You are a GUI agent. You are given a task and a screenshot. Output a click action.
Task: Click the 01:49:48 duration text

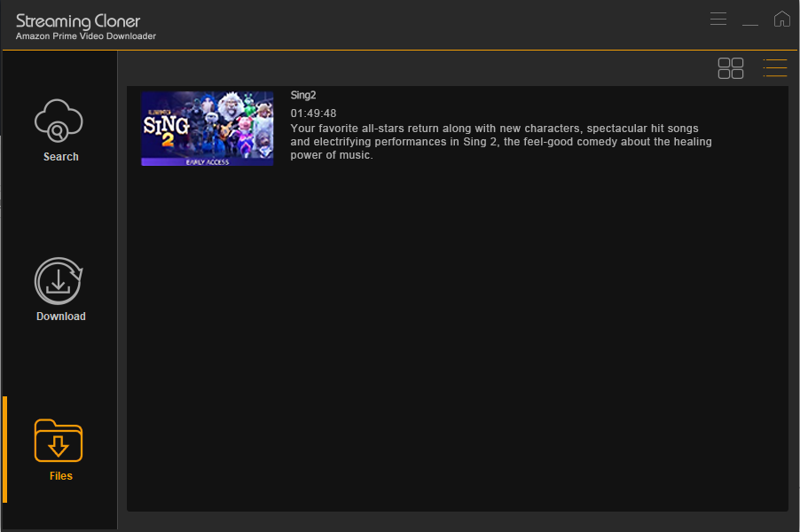[x=313, y=113]
